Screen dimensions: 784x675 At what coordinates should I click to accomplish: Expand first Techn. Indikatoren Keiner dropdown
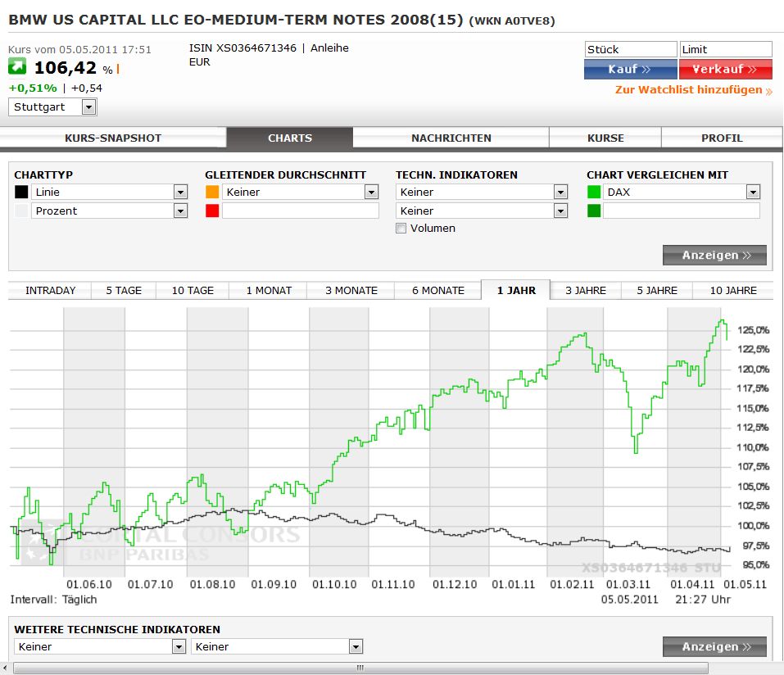(x=482, y=192)
